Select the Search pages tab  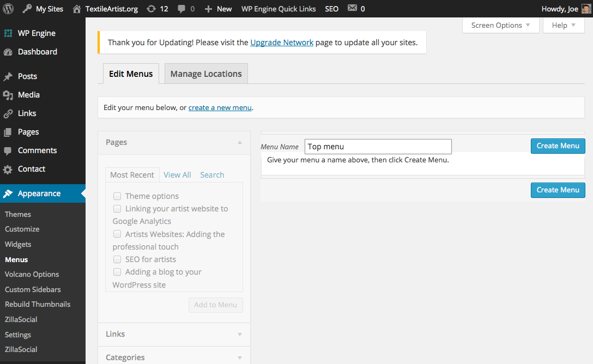[x=212, y=175]
